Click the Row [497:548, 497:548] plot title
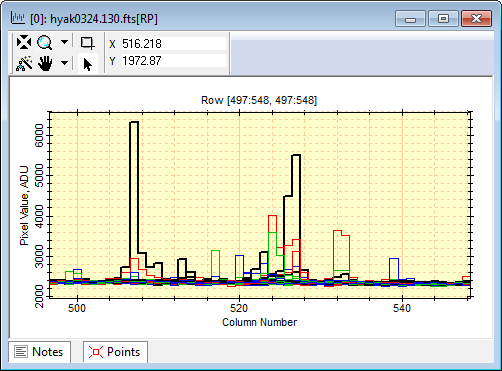This screenshot has width=502, height=371. (259, 100)
